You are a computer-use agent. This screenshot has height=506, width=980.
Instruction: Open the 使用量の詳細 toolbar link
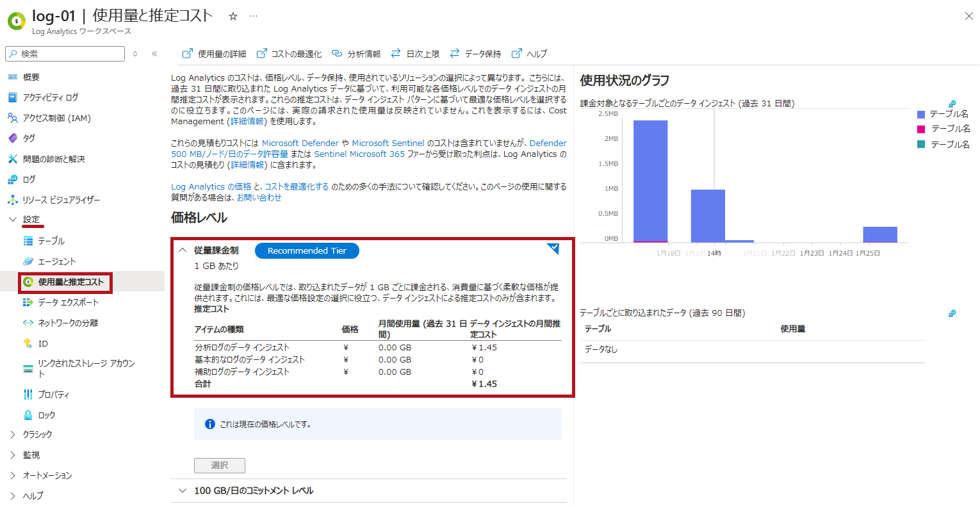click(215, 54)
